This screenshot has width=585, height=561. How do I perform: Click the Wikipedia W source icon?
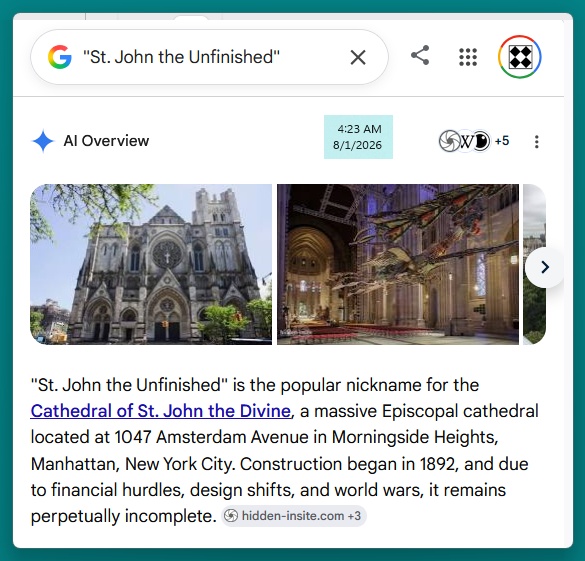coord(466,141)
